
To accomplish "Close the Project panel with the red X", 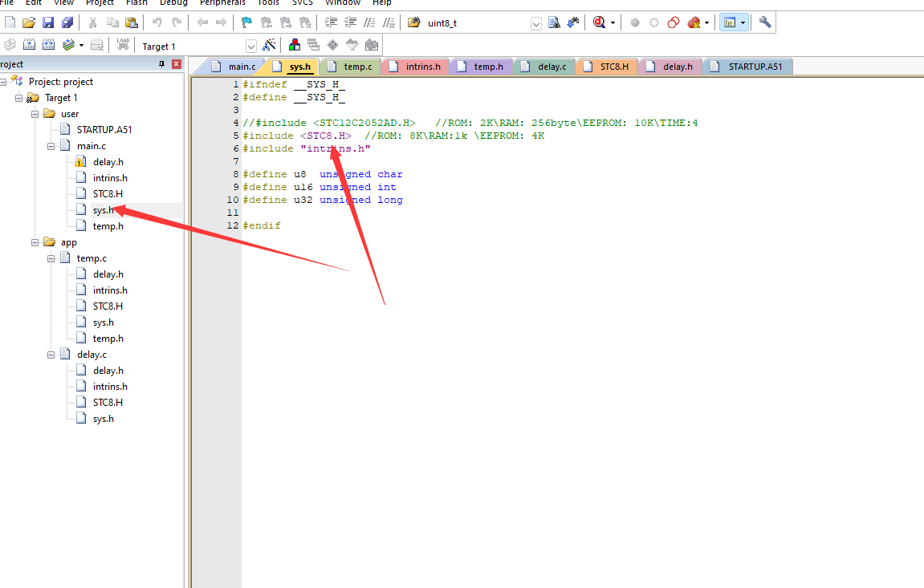I will coord(176,64).
